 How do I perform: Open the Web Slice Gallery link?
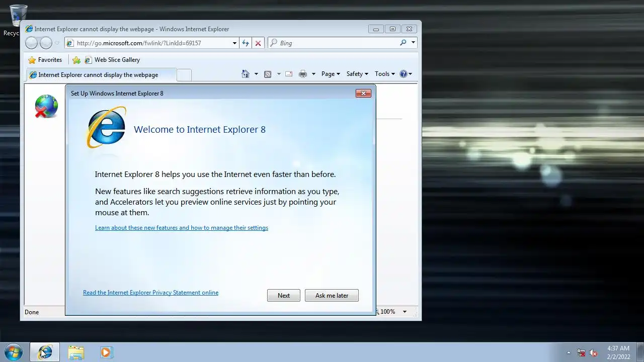[x=112, y=60]
